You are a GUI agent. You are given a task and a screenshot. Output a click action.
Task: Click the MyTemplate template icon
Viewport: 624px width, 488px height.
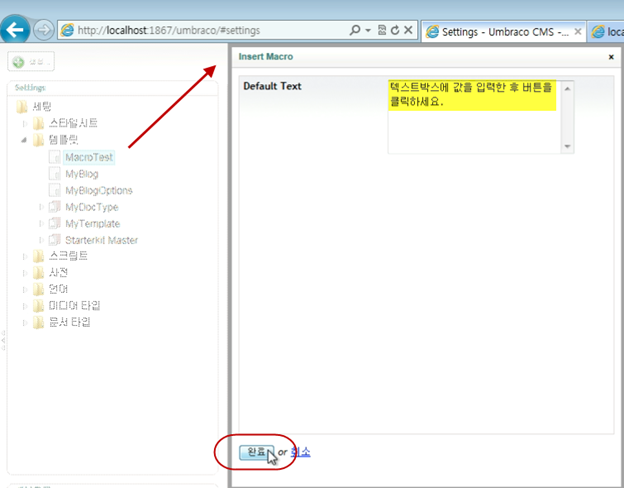point(55,224)
